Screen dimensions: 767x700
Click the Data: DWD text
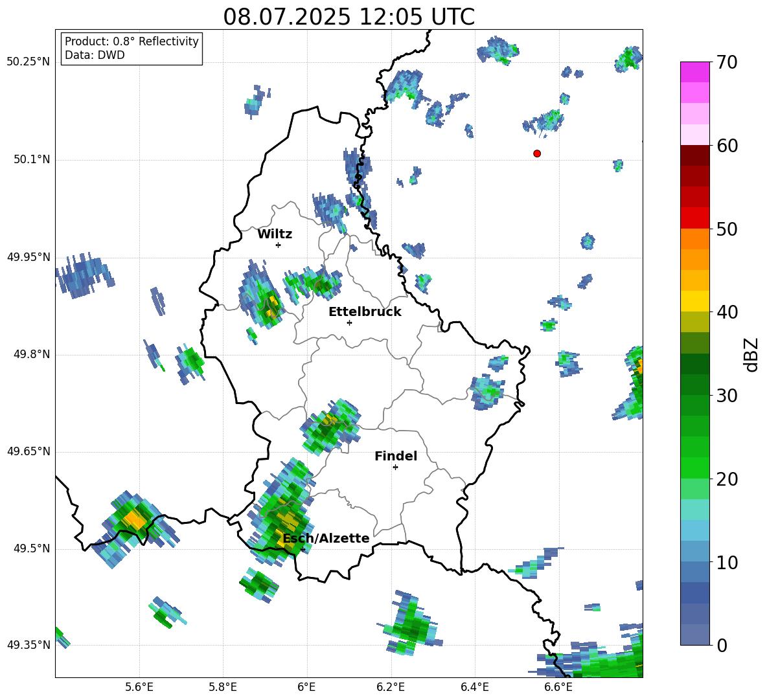[95, 55]
